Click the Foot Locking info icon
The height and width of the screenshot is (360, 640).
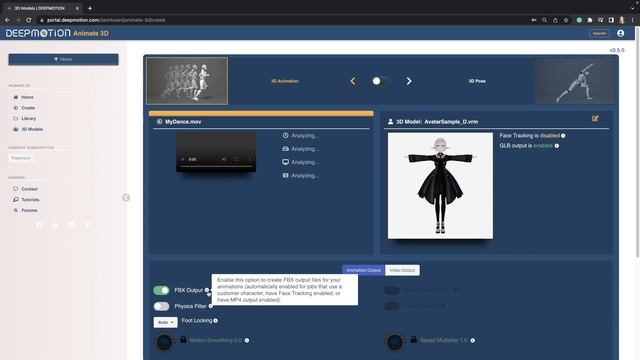point(216,321)
